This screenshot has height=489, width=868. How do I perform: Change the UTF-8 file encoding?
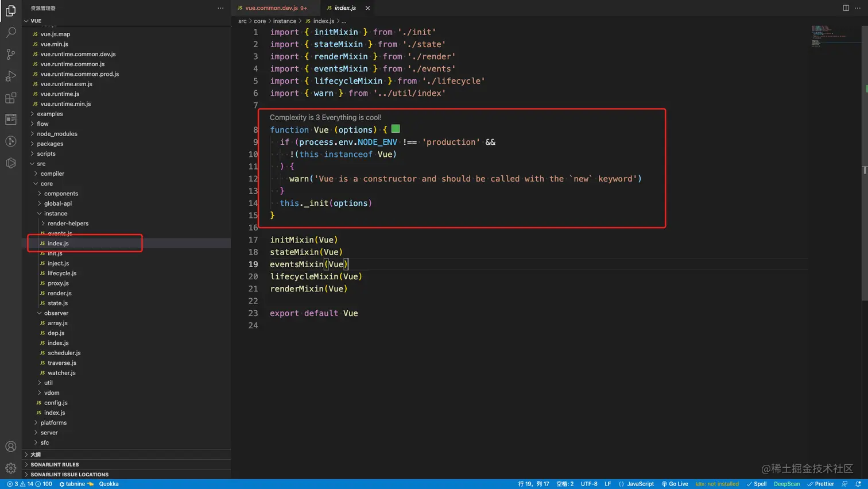coord(589,484)
